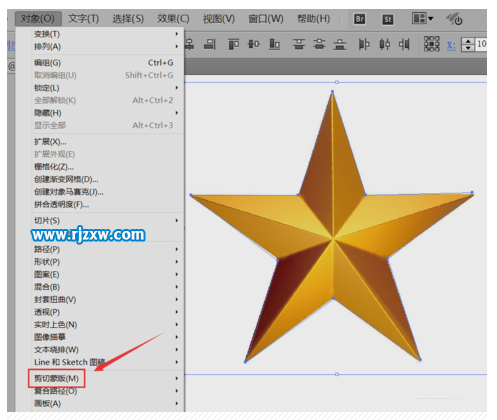Open the 窗口(W) menu
The width and height of the screenshot is (497, 420).
click(266, 19)
